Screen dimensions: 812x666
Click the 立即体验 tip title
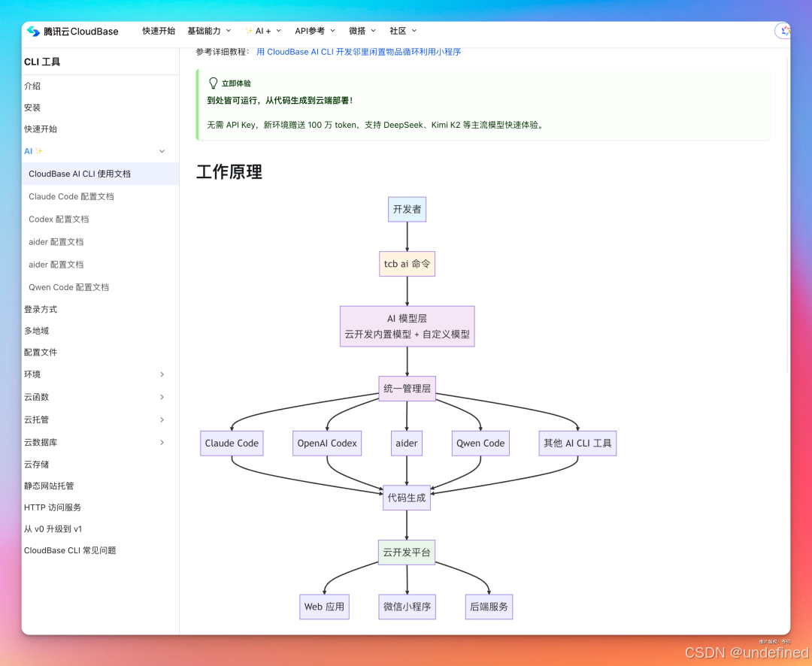pos(236,83)
